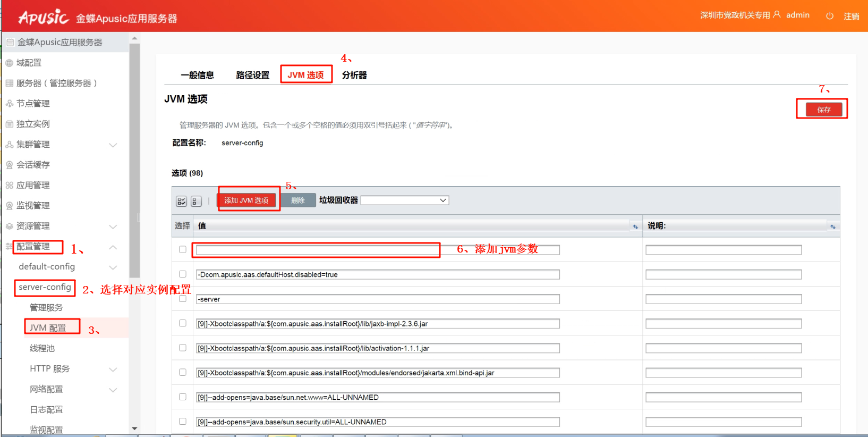Screen dimensions: 868x437
Task: Open the JVM 选项 tab
Action: click(306, 75)
